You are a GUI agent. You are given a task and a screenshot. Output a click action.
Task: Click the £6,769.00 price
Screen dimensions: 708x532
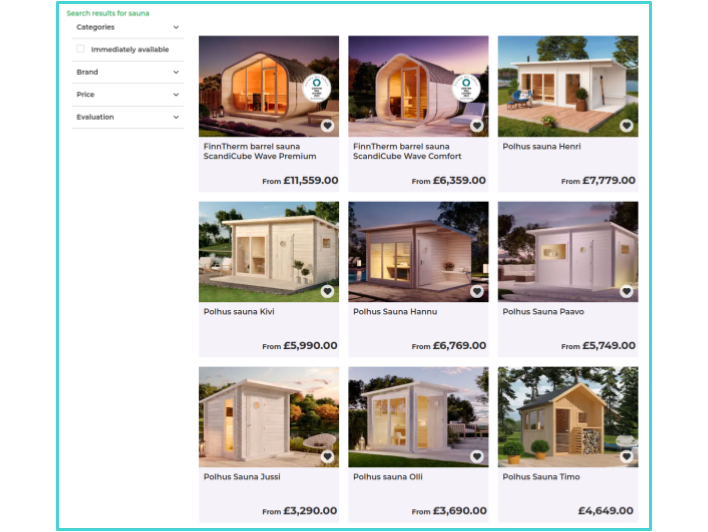(459, 346)
